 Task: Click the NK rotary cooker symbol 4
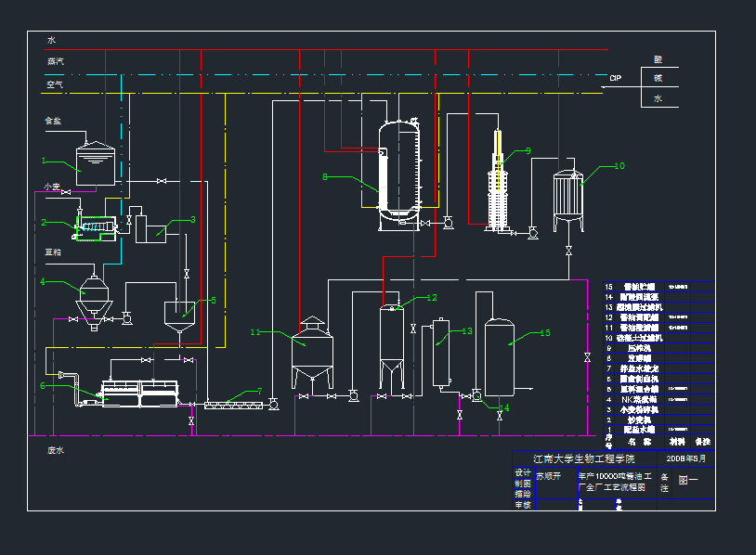[93, 297]
